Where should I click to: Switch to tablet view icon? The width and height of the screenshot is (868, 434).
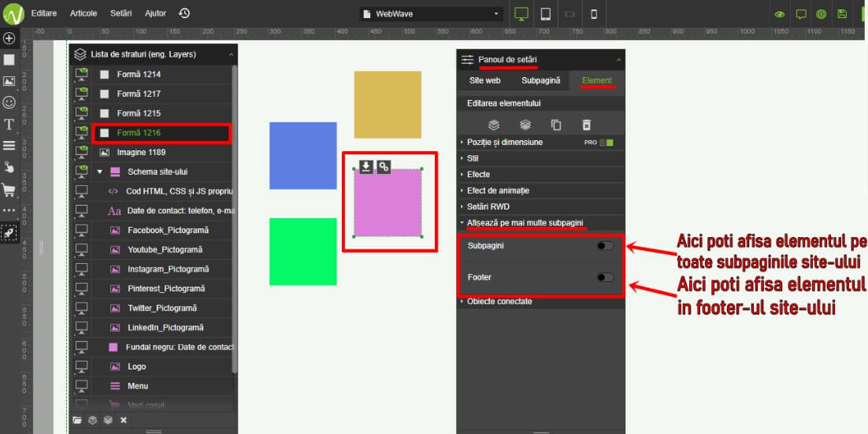pyautogui.click(x=545, y=13)
